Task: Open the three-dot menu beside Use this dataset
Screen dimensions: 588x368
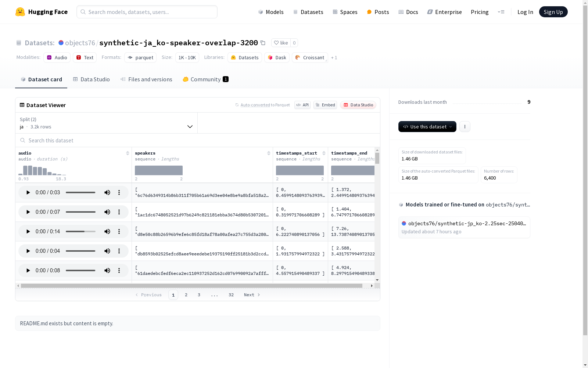Action: tap(465, 127)
